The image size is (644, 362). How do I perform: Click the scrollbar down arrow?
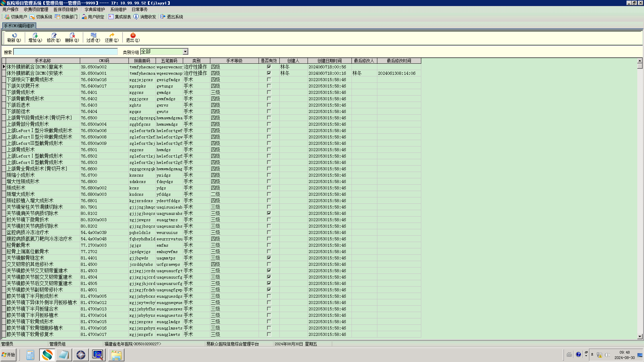(640, 336)
